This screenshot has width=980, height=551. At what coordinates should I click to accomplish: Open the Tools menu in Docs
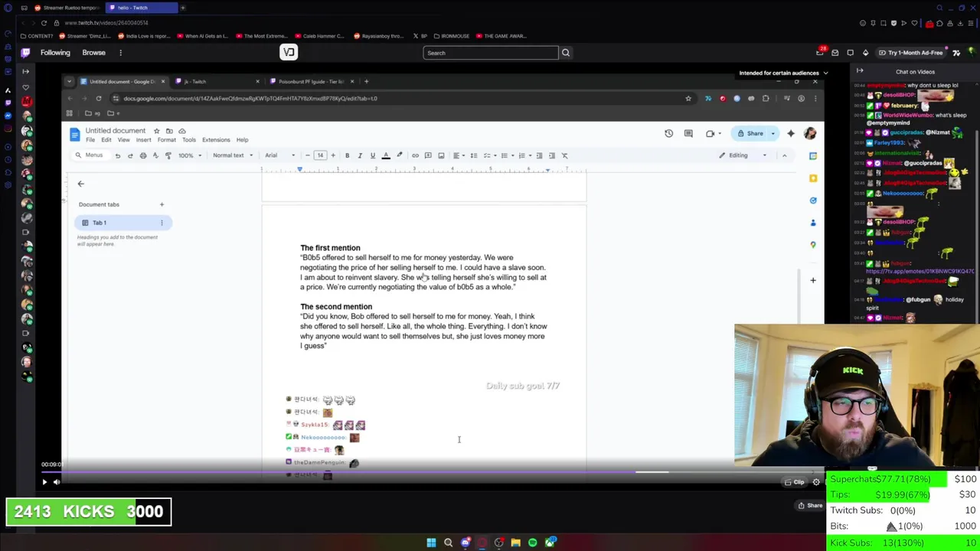[x=188, y=140]
